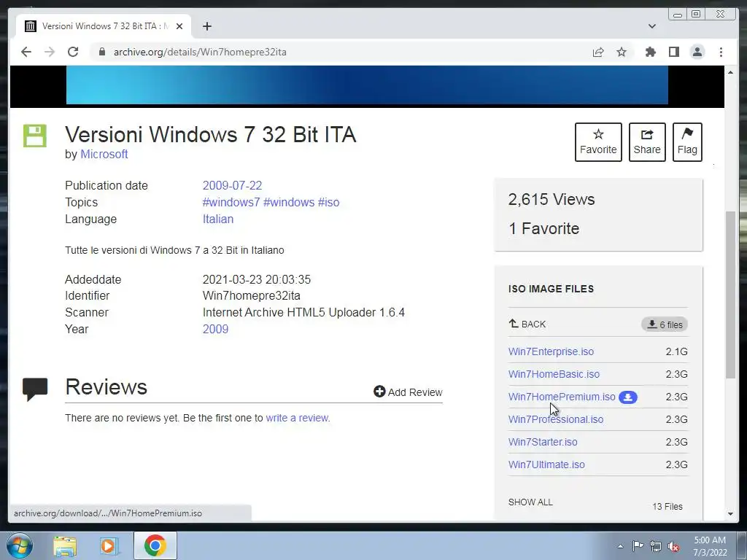Toggle the side panel icon
Screen dimensions: 747x560
pyautogui.click(x=673, y=52)
